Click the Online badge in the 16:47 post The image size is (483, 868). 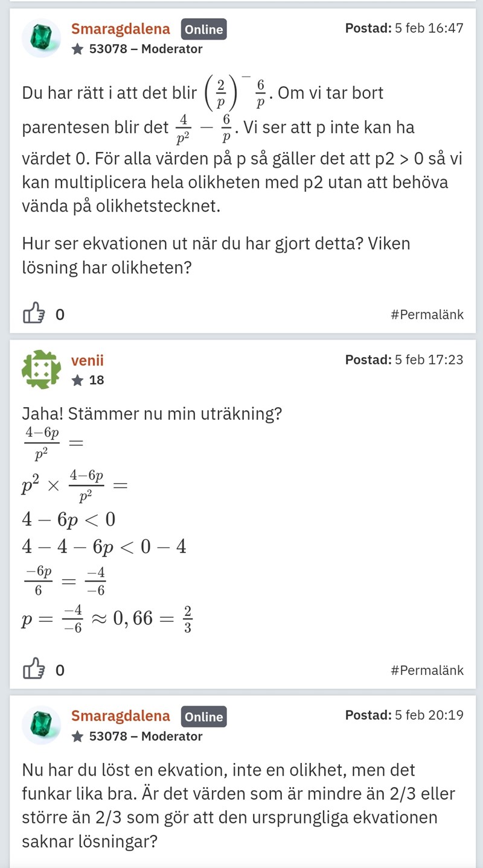pos(203,29)
